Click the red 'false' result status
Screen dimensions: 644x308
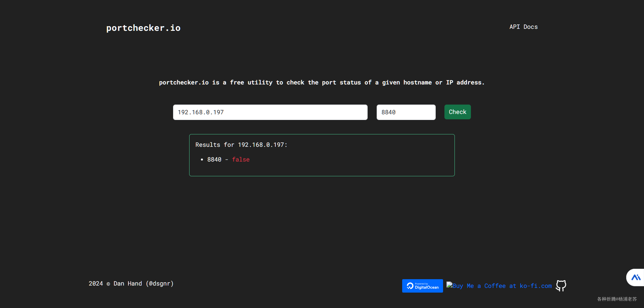[x=241, y=160]
